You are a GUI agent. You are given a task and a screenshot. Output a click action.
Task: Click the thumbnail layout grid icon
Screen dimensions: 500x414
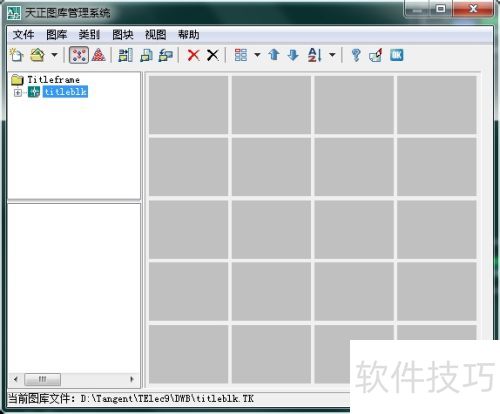[x=241, y=55]
